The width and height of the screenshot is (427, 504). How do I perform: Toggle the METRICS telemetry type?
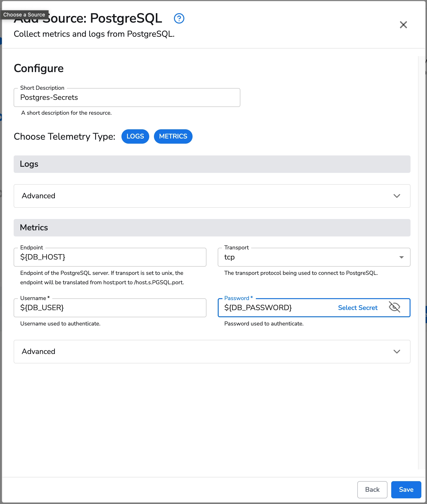tap(173, 136)
